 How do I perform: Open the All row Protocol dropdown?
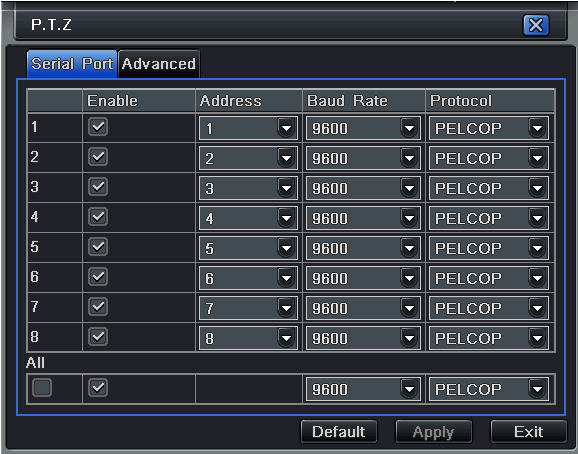point(488,389)
